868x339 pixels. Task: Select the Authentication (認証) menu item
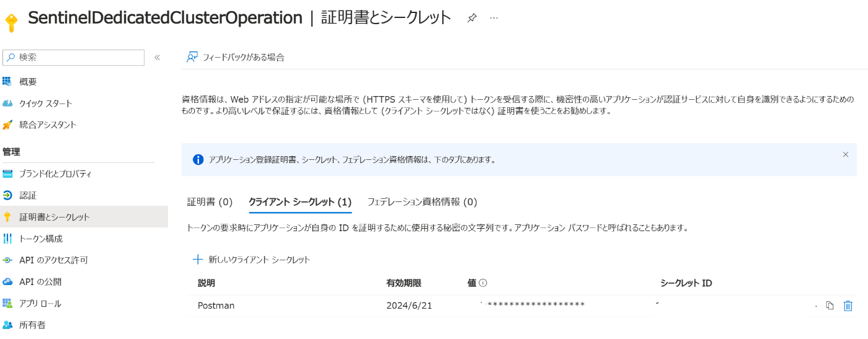(x=28, y=195)
